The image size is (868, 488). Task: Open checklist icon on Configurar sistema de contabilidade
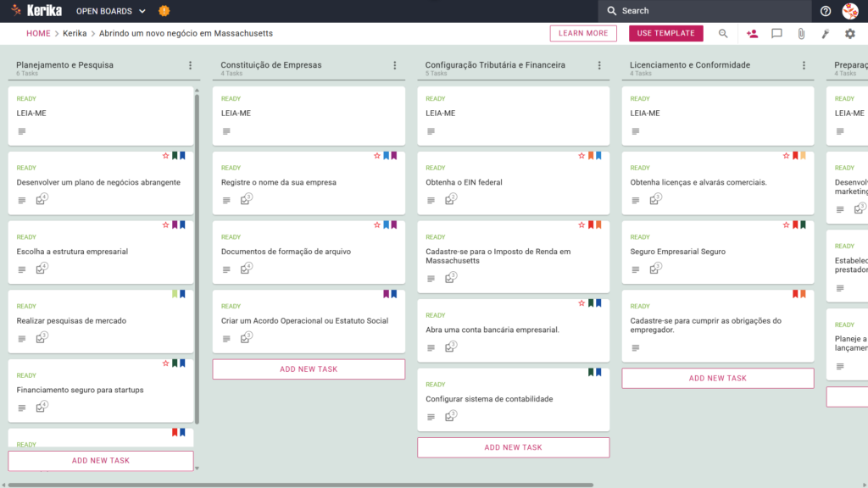451,416
